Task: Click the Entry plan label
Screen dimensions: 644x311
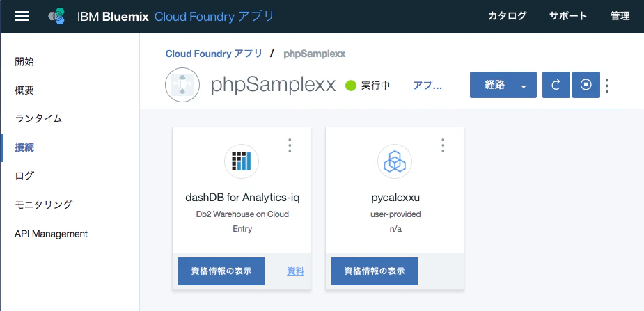Action: [x=242, y=229]
